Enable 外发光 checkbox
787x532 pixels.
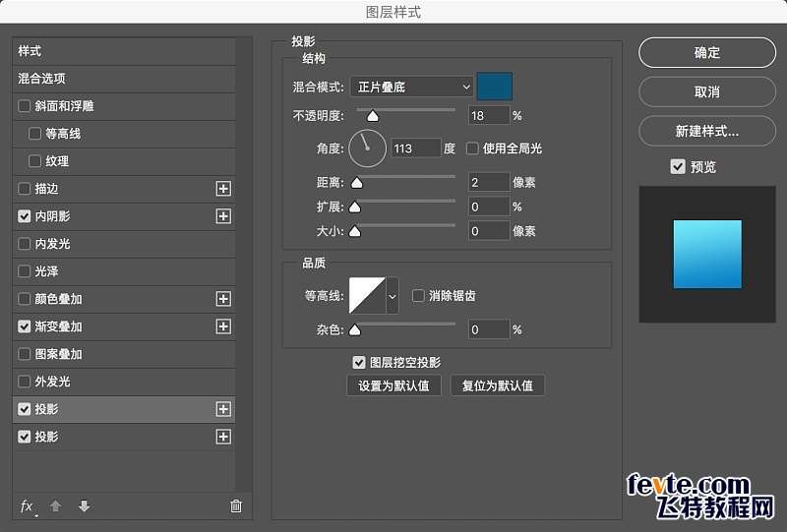[x=24, y=382]
